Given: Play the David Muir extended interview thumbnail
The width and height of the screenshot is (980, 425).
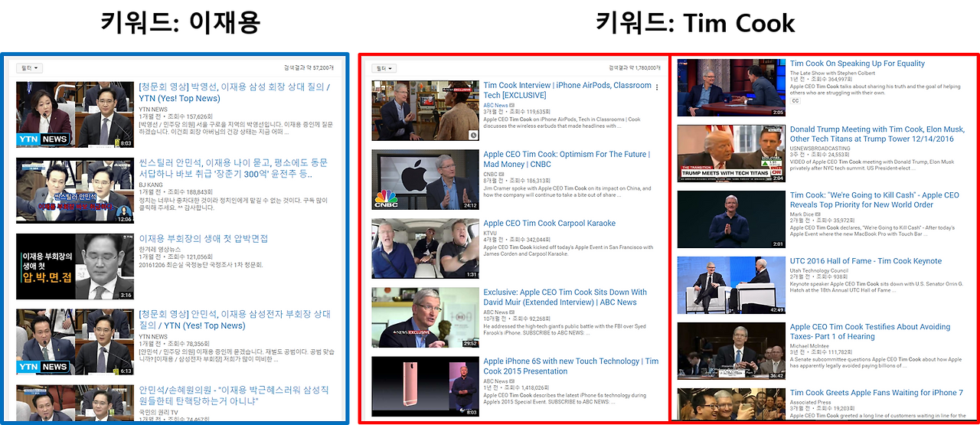Looking at the screenshot, I should click(x=425, y=317).
